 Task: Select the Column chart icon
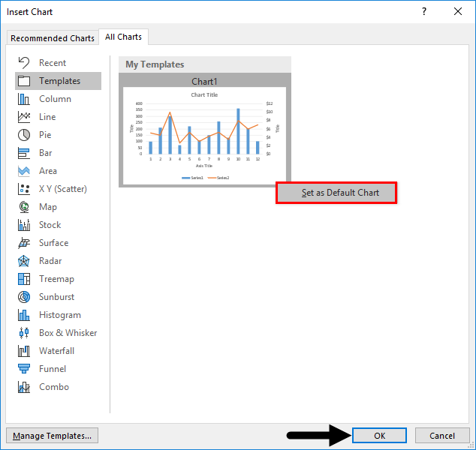24,99
